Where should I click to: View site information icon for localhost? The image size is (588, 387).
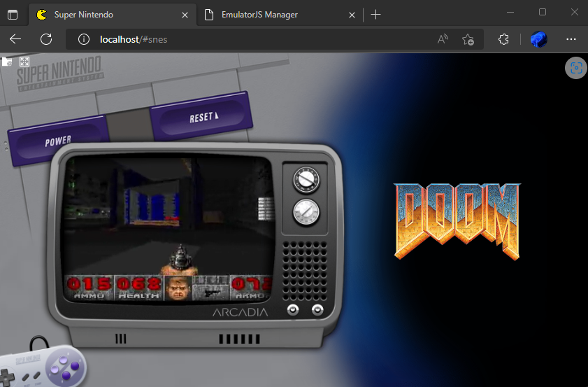tap(85, 39)
